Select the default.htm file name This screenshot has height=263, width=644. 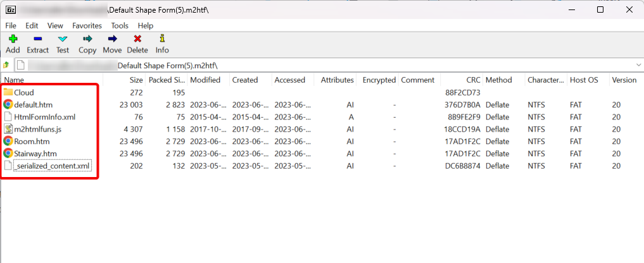[34, 104]
